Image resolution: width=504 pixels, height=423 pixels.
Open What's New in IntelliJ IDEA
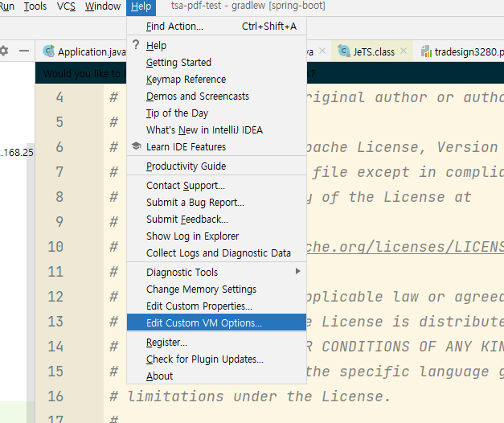(x=216, y=130)
